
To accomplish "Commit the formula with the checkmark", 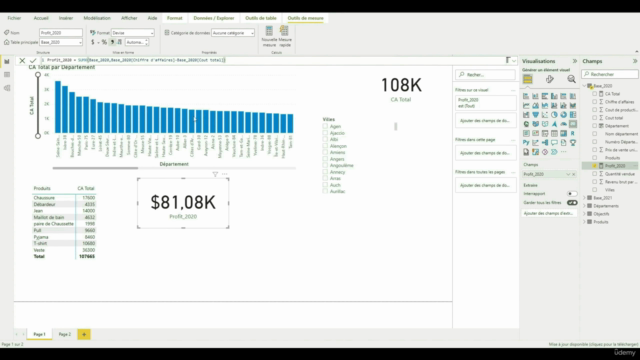I will click(33, 61).
